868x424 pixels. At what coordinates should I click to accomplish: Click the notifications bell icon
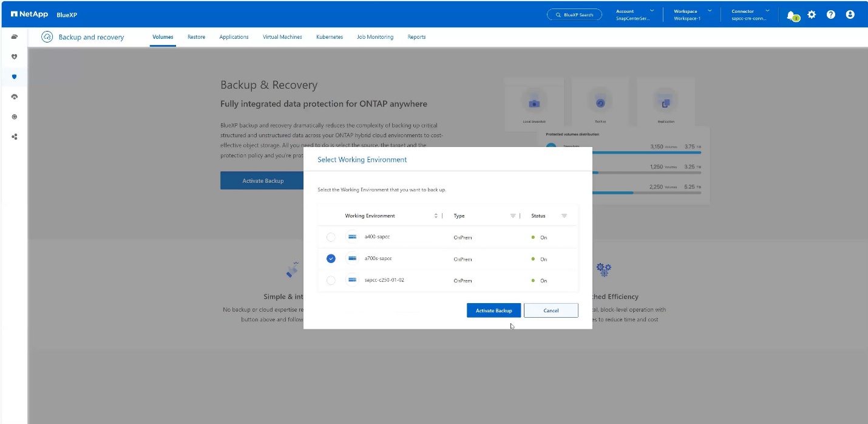click(791, 15)
